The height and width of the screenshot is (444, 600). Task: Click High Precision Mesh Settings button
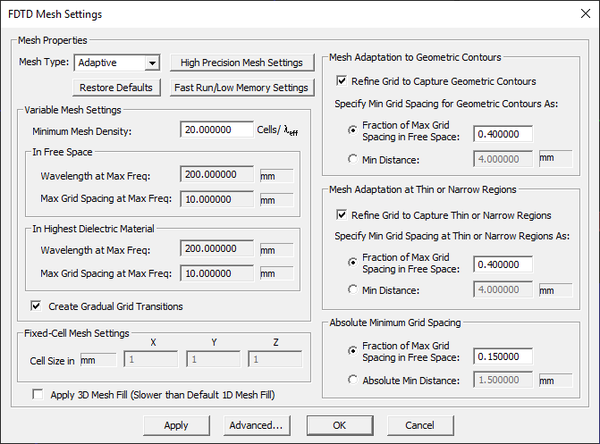pyautogui.click(x=242, y=63)
